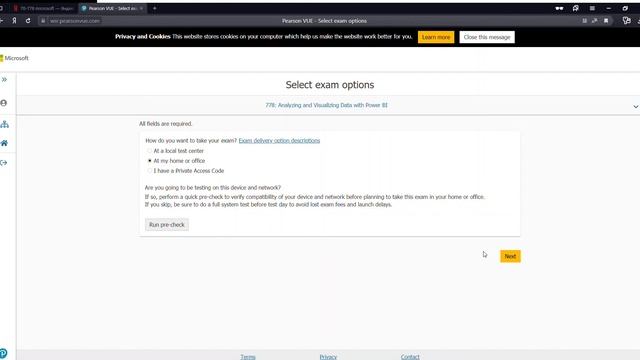
Task: Select 'I have a Private Access Code' option
Action: point(149,171)
